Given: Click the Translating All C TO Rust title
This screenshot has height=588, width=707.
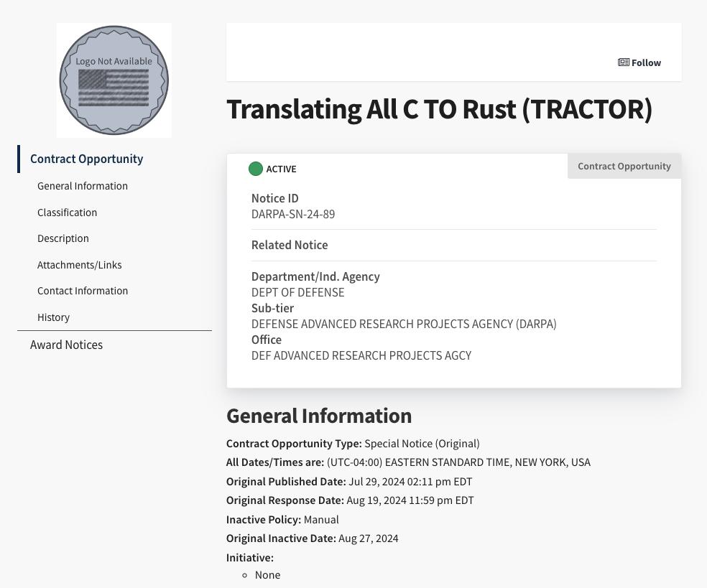Looking at the screenshot, I should [x=439, y=110].
